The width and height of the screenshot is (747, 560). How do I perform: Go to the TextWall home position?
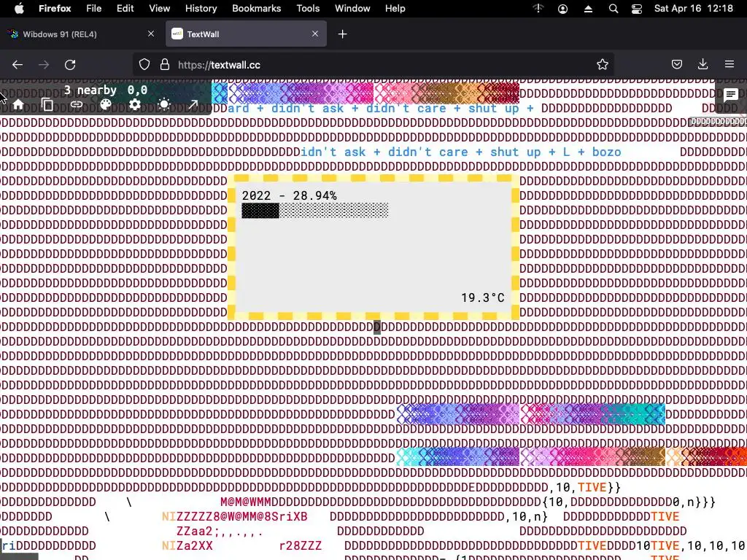[18, 104]
